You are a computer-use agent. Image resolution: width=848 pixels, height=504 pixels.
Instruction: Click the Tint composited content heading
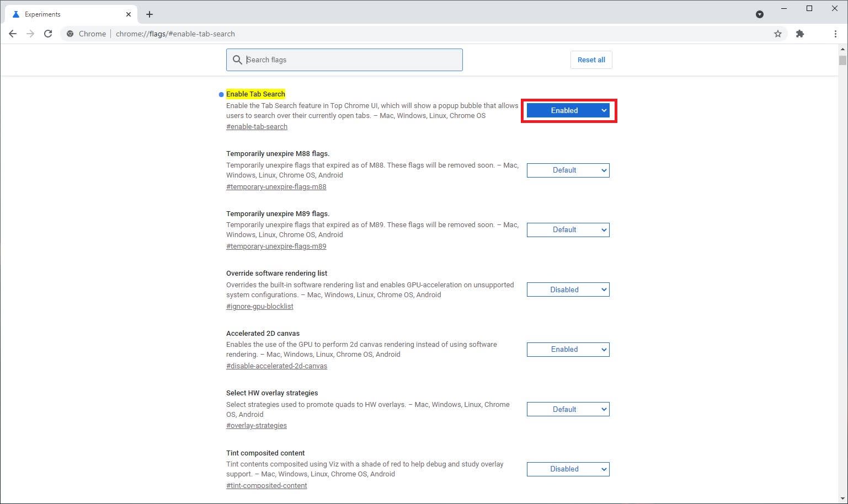tap(265, 453)
